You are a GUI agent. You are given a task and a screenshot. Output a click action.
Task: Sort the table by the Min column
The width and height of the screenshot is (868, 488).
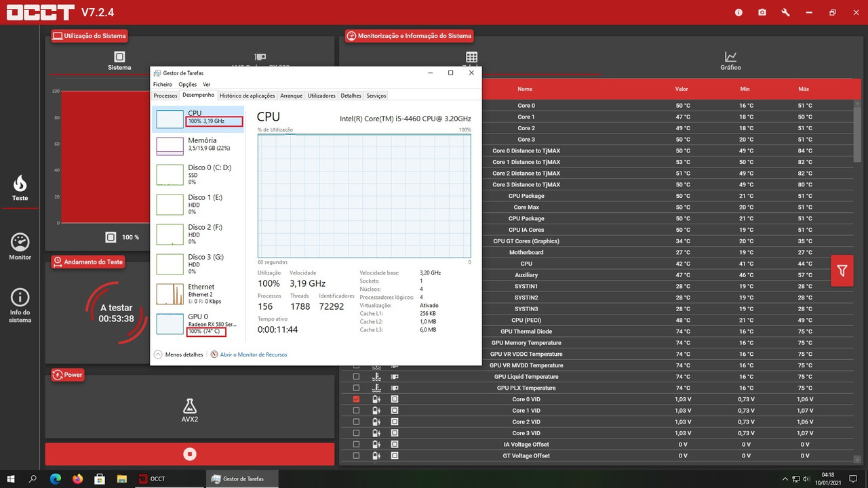(745, 89)
